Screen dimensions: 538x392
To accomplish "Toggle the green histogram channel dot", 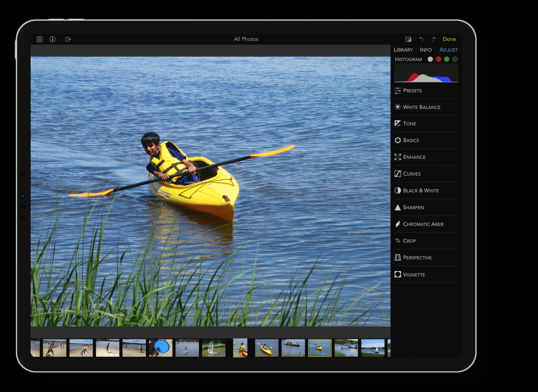I will [x=447, y=59].
